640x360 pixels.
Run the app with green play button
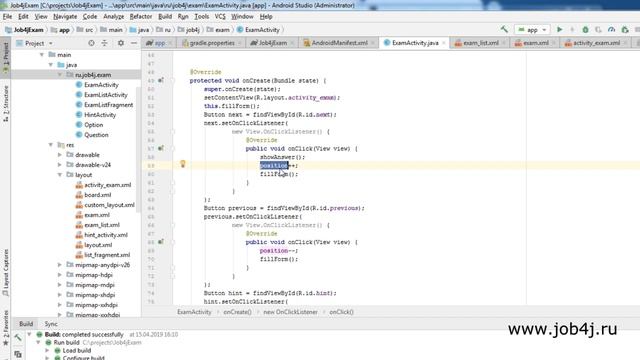point(560,29)
